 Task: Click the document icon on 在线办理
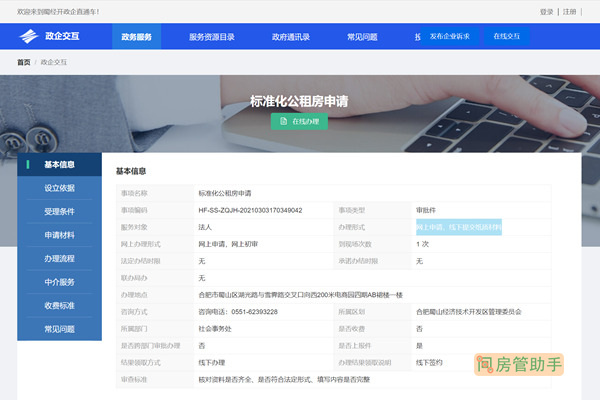click(283, 121)
